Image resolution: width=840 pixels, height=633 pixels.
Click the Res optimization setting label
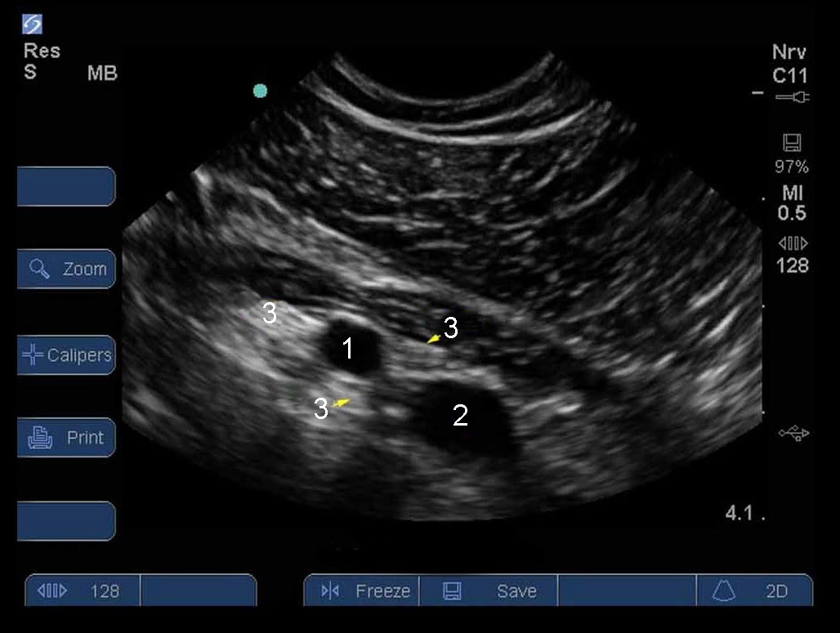pyautogui.click(x=42, y=51)
